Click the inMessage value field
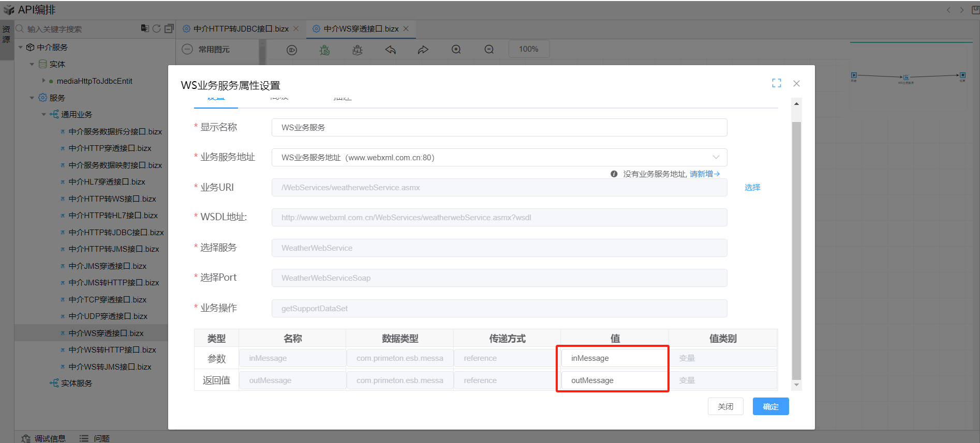The width and height of the screenshot is (980, 443). [x=614, y=358]
